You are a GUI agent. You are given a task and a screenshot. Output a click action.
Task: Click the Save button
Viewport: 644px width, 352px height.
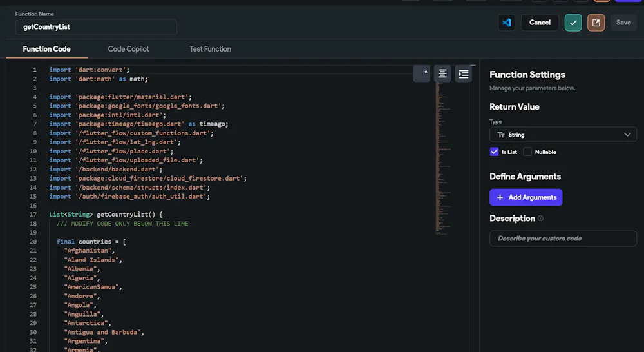[x=623, y=23]
